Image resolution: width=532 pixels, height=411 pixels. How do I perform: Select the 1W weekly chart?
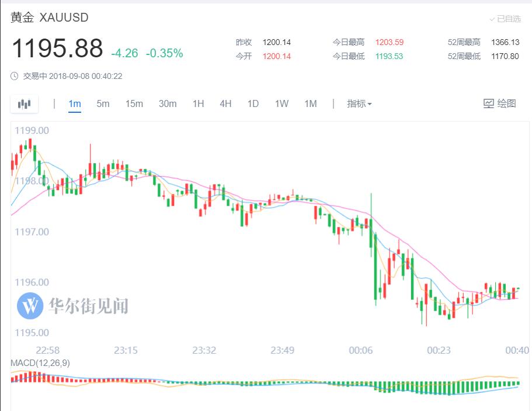pos(281,103)
